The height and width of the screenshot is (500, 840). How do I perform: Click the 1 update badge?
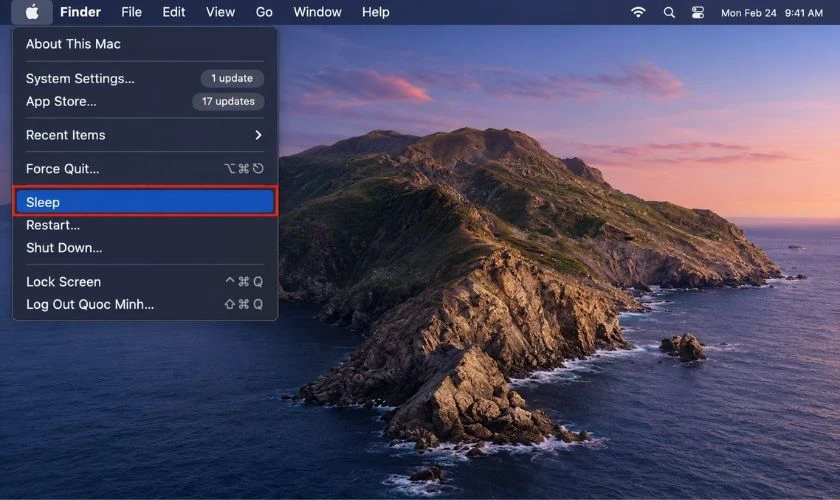[232, 78]
